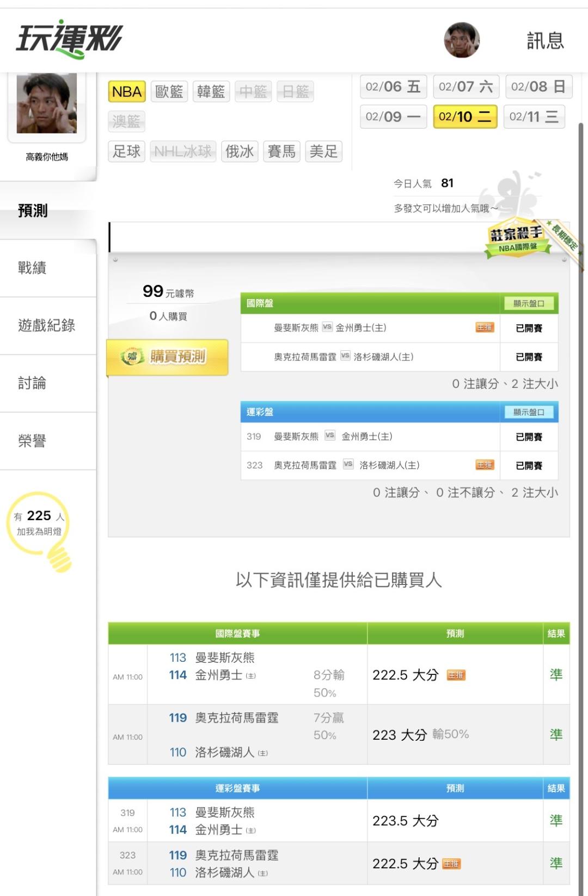Select the 俄冰 category tab
This screenshot has height=896, width=588.
click(240, 151)
